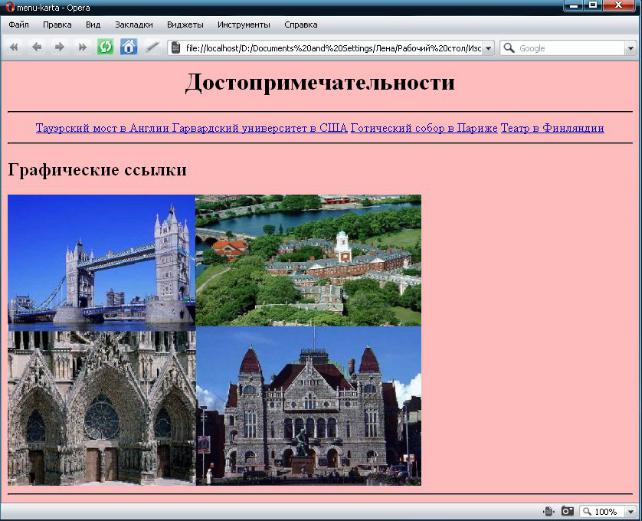This screenshot has width=642, height=521.
Task: Follow the Тауэрский мост в Англии link
Action: pyautogui.click(x=102, y=128)
